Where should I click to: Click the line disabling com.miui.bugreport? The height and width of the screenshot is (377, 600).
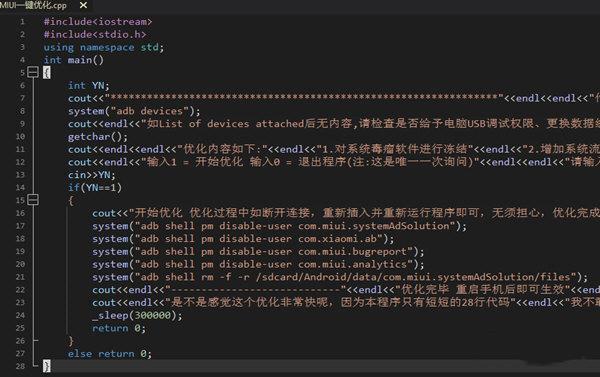click(x=258, y=251)
